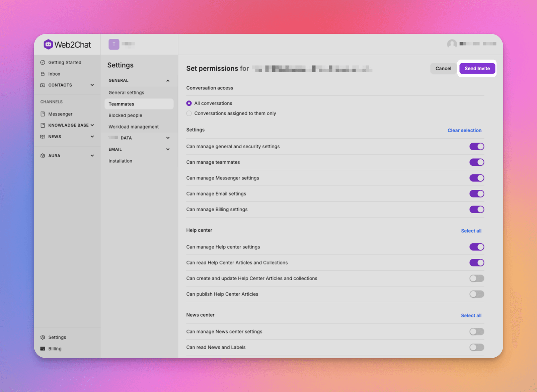The width and height of the screenshot is (537, 392).
Task: Toggle Can manage Messenger settings switch
Action: click(x=477, y=178)
